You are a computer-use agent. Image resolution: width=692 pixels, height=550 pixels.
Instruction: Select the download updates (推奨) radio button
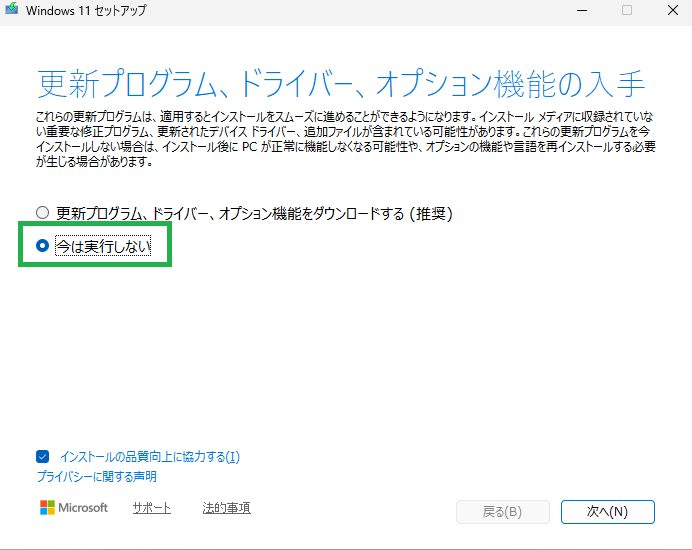(42, 213)
